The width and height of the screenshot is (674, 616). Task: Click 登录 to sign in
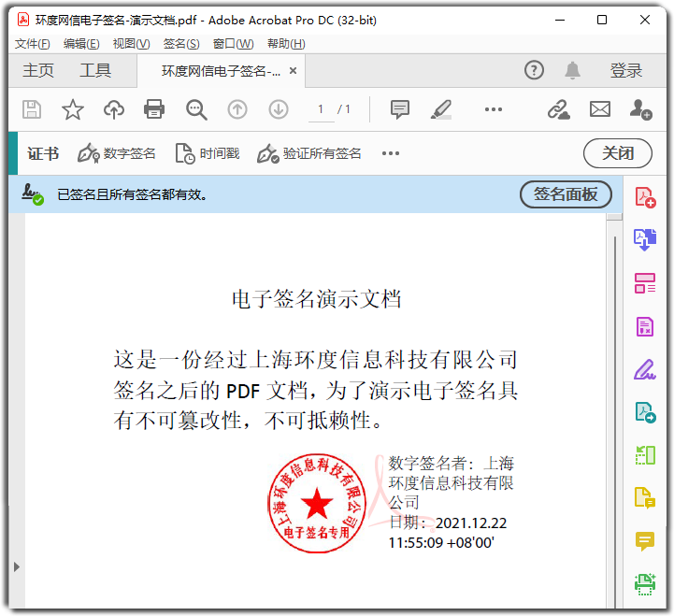coord(626,70)
